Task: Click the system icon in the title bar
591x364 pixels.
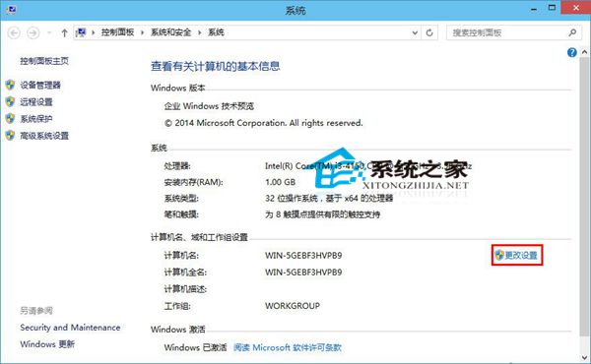Action: [11, 10]
